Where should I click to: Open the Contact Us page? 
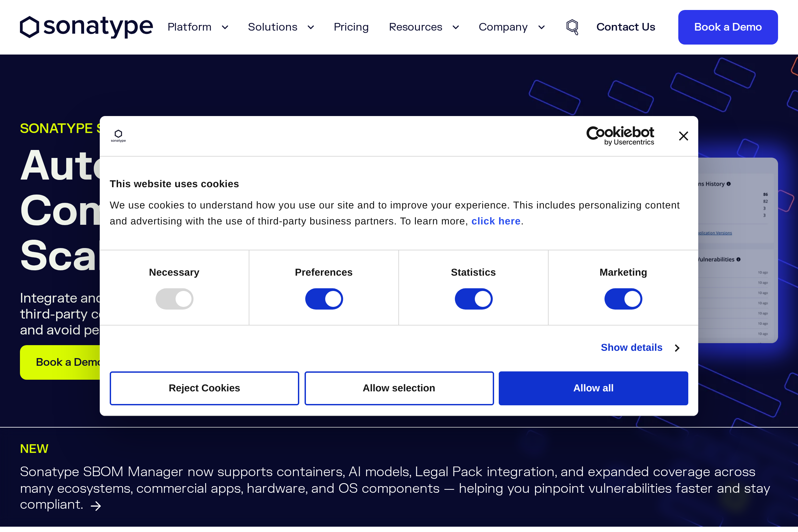(x=625, y=27)
